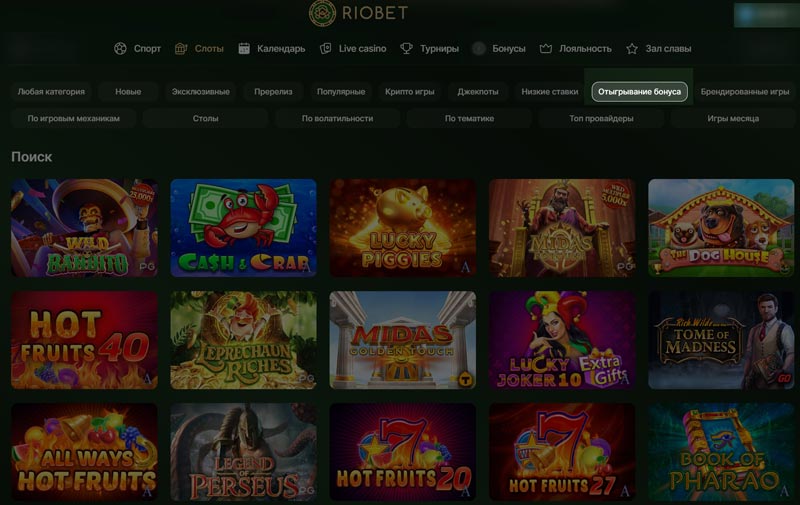Expand the По игровым механикам filter
This screenshot has height=505, width=800.
(74, 118)
